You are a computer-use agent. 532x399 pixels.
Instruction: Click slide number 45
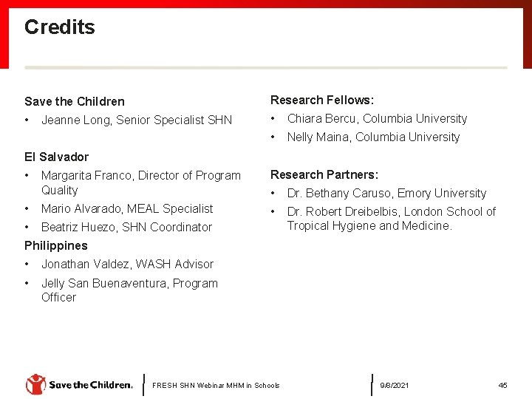pos(503,385)
